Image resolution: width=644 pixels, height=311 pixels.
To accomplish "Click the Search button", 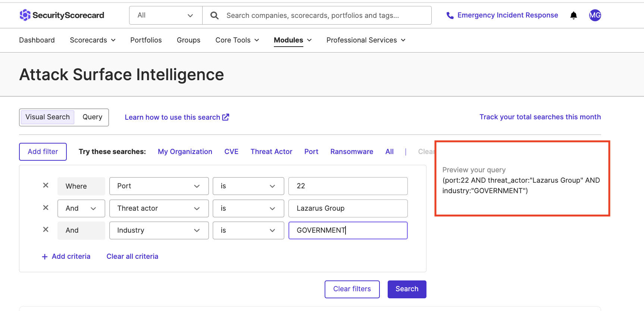I will [407, 289].
